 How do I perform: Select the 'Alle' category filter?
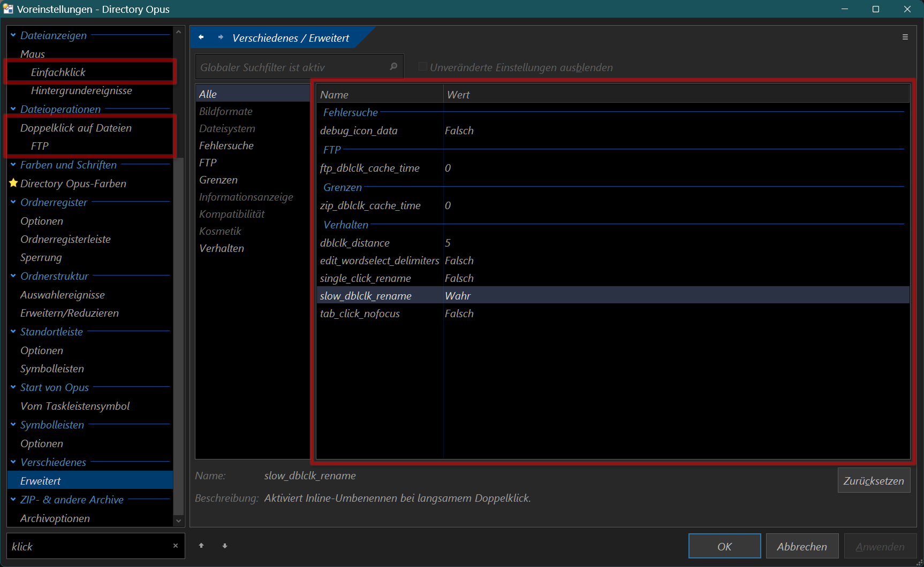point(253,94)
